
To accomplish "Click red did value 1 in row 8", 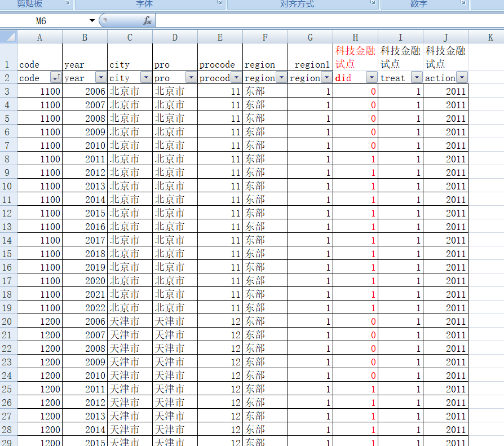I will 356,159.
